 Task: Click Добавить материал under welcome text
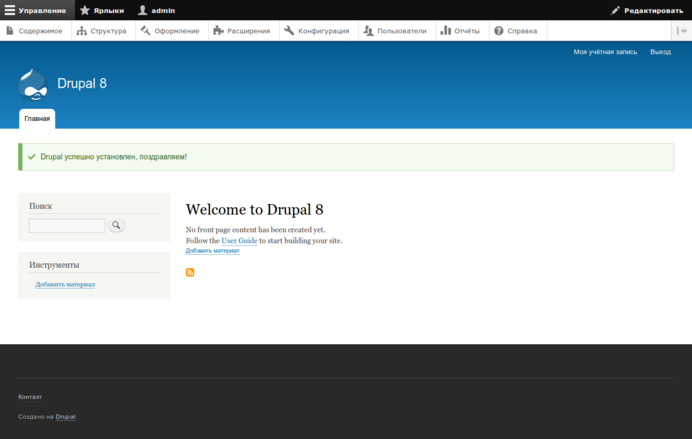click(212, 251)
